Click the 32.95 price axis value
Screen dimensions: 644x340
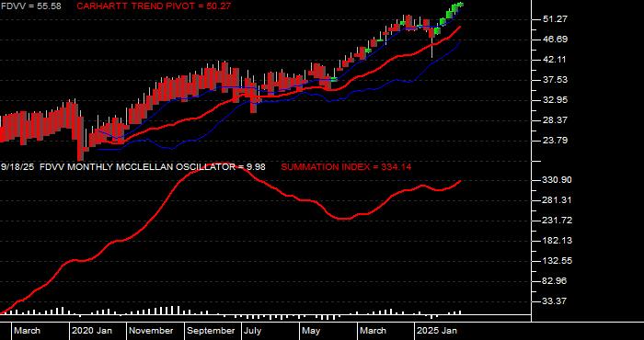[556, 100]
